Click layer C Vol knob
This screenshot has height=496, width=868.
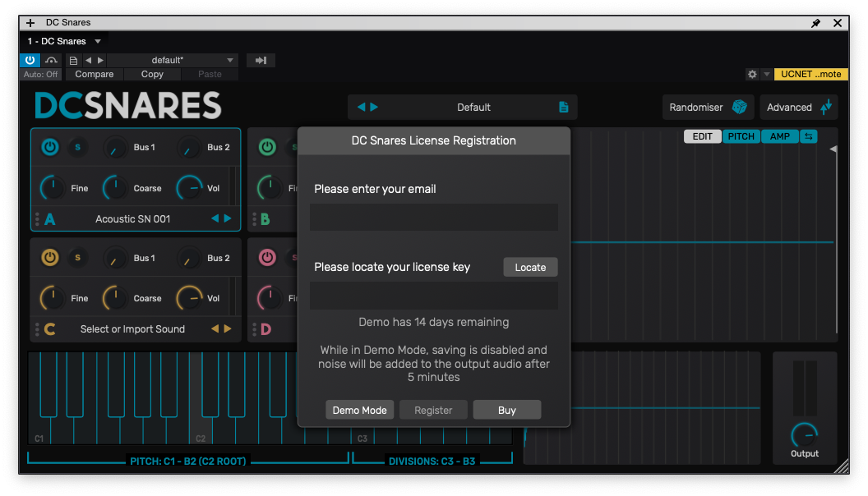pyautogui.click(x=189, y=298)
